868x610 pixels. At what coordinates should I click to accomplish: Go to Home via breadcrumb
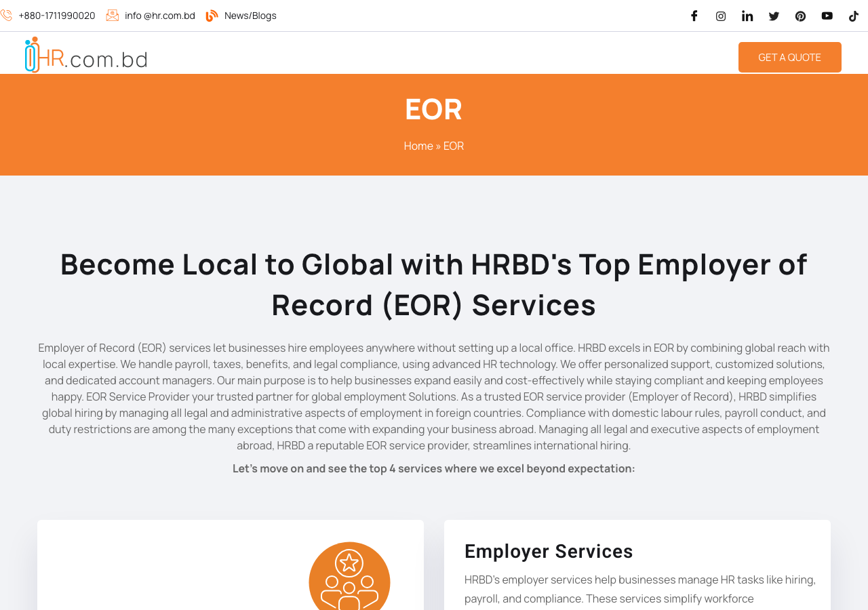point(418,146)
